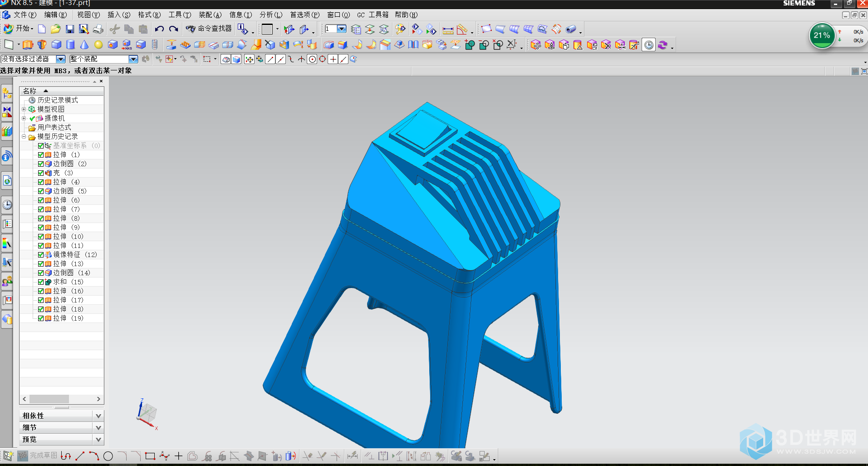Save the part with the floppy icon

coord(70,29)
